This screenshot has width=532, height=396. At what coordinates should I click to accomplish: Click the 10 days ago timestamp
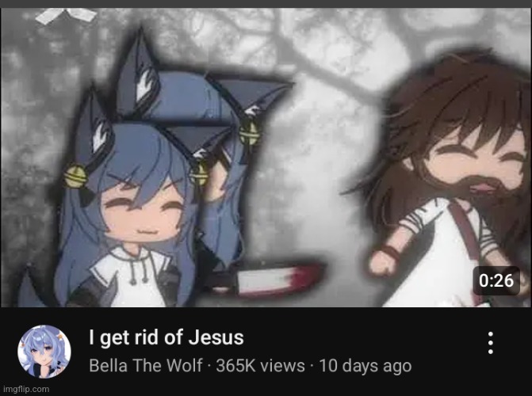(366, 365)
